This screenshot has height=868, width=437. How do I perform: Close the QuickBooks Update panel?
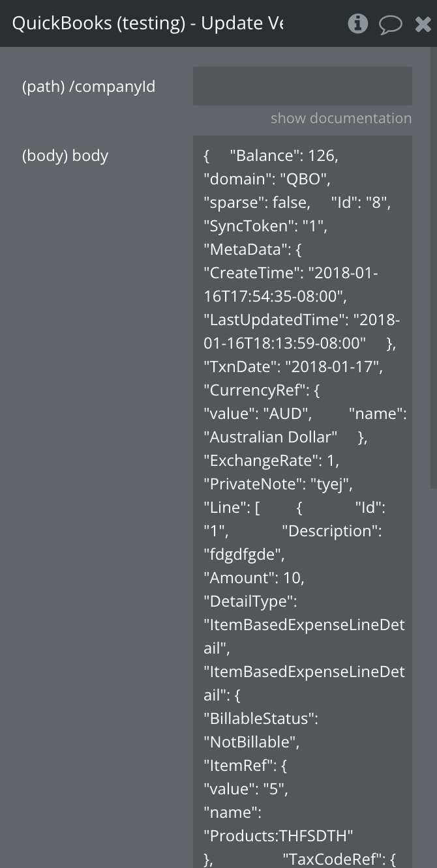pos(423,25)
